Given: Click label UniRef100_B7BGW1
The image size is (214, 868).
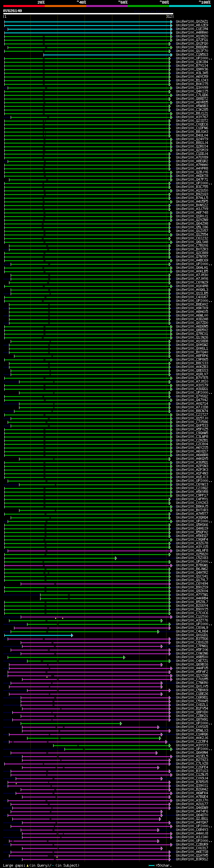Looking at the screenshot, I should [x=192, y=565].
